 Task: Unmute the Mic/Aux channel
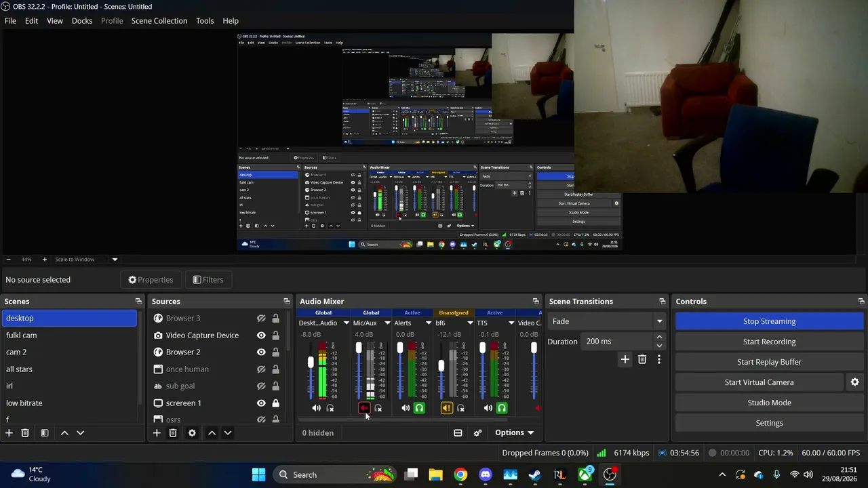(x=364, y=408)
